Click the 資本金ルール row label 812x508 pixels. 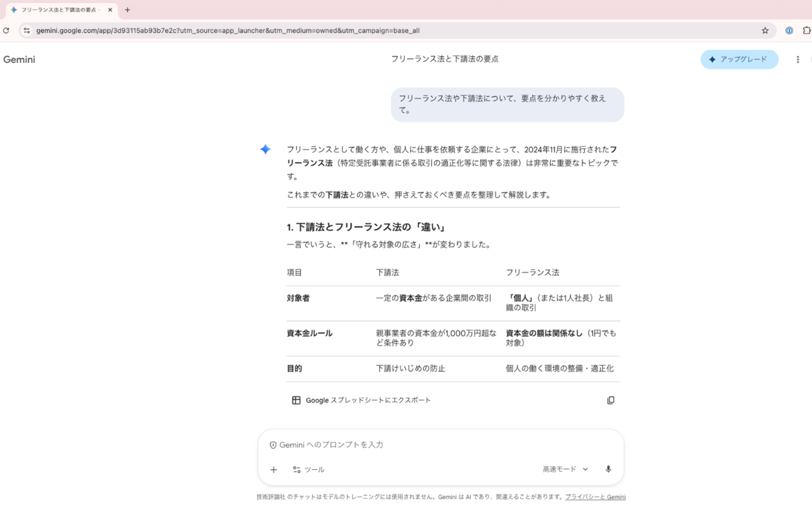[310, 333]
